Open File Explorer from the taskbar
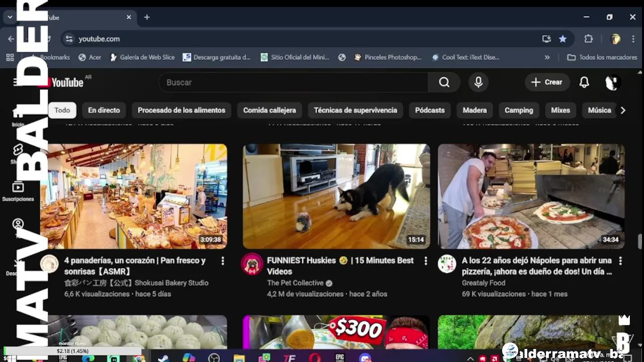This screenshot has height=362, width=644. 239,358
